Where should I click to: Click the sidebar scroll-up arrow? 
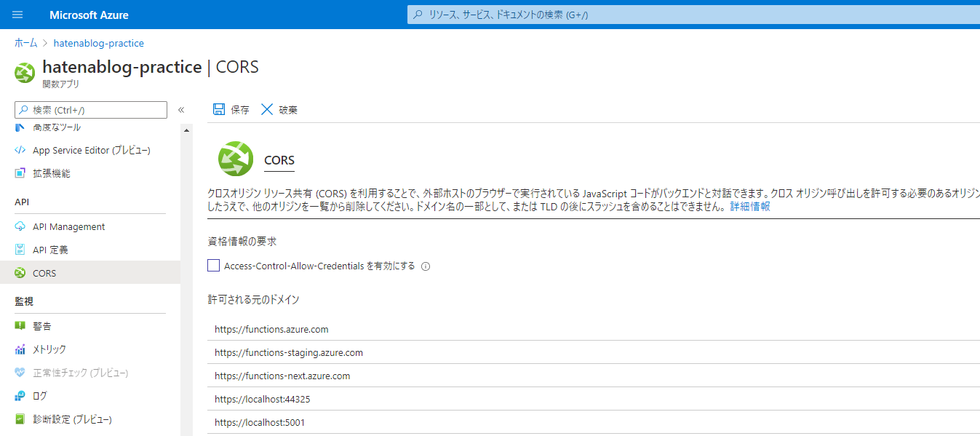click(x=186, y=130)
